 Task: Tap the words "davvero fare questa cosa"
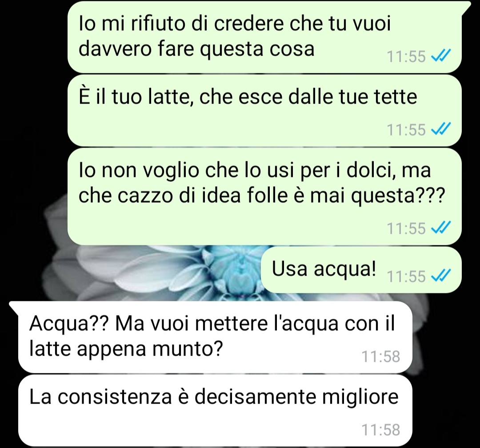pos(196,49)
